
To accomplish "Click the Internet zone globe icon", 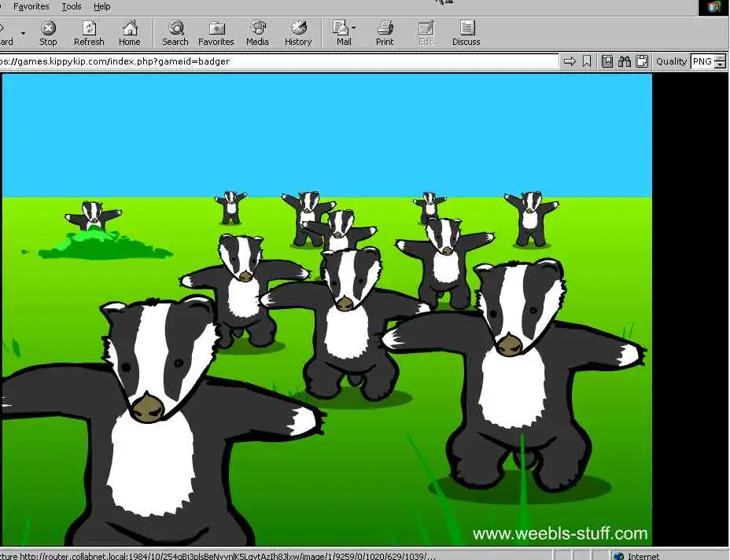I will (619, 556).
